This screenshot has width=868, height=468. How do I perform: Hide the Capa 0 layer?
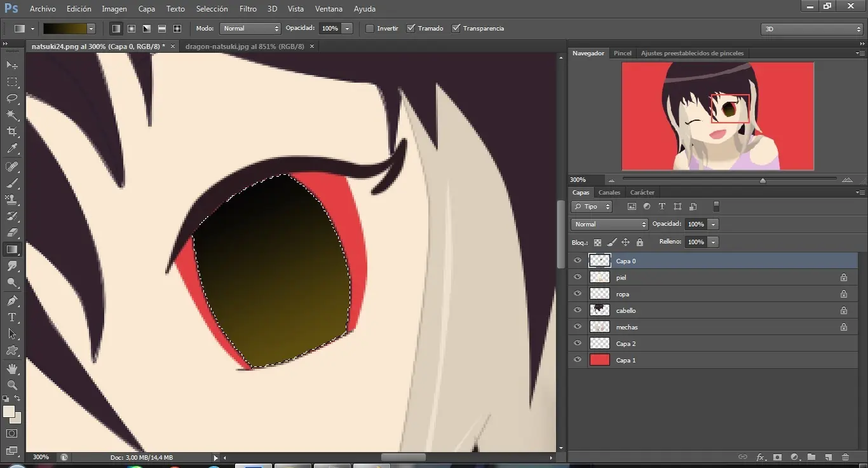point(578,261)
